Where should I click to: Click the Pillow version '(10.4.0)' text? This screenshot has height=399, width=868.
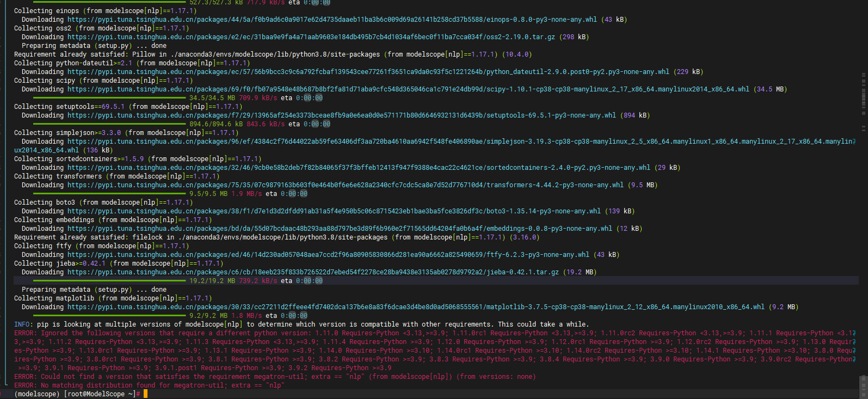click(x=516, y=54)
